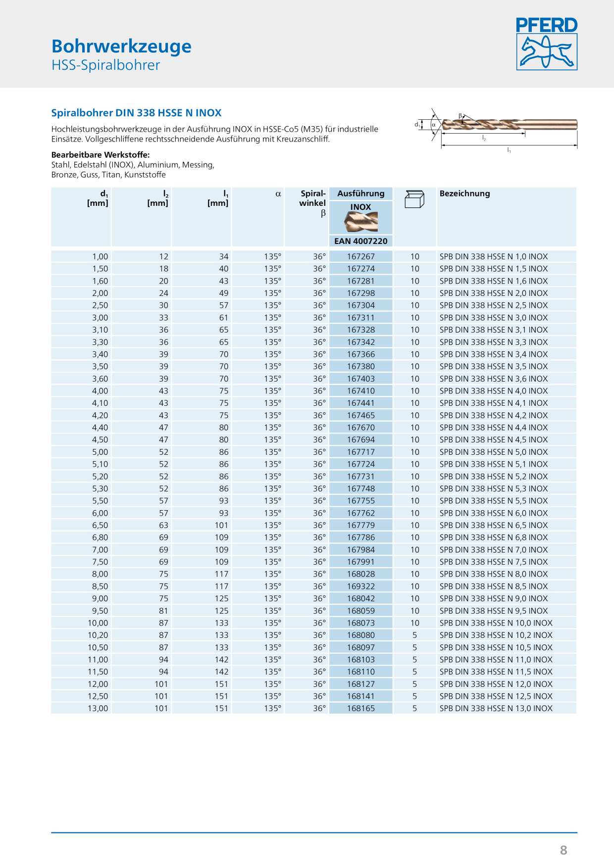Screen dimensions: 614x868
Task: Click EAN cell 167755
Action: [x=361, y=501]
